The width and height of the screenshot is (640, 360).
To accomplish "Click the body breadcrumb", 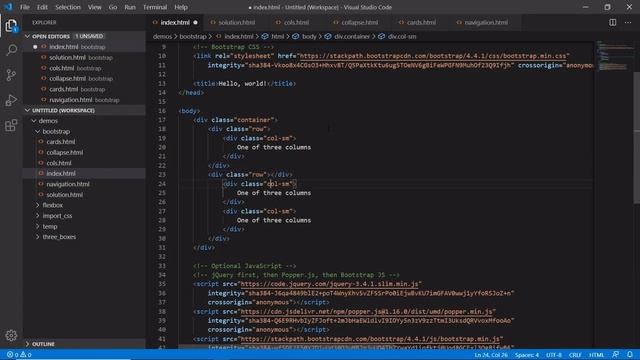I will (x=309, y=36).
